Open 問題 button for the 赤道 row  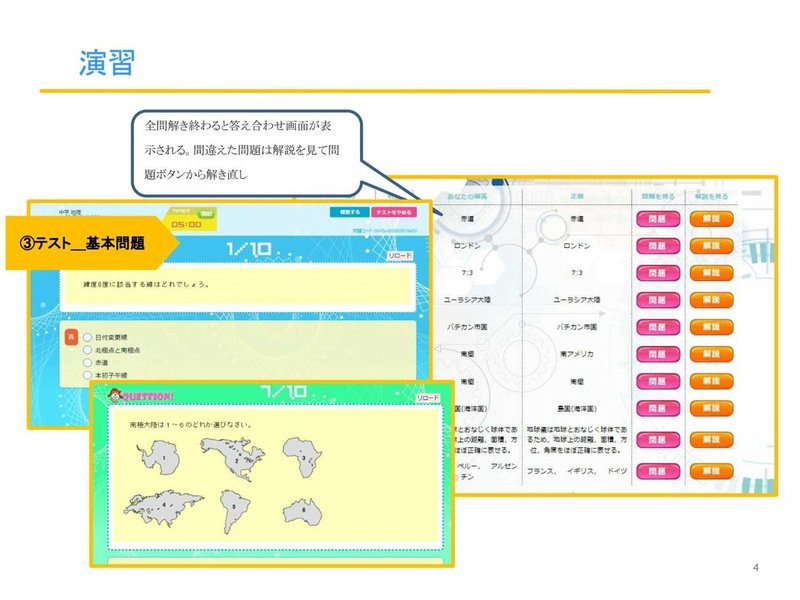(658, 219)
